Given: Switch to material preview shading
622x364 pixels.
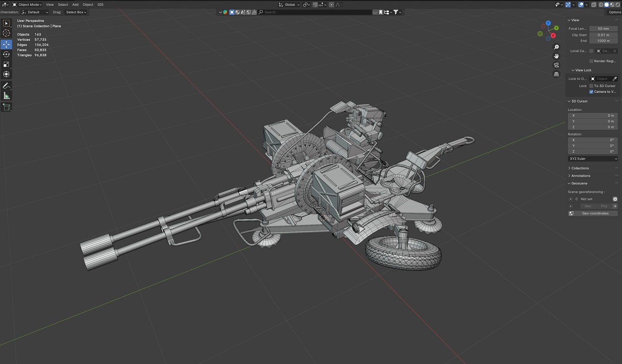Looking at the screenshot, I should pos(612,5).
